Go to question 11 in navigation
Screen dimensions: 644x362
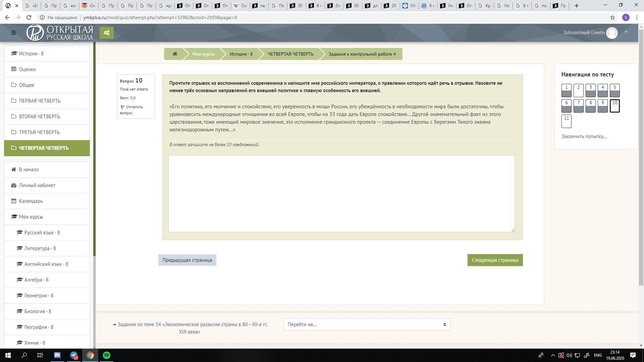click(x=566, y=121)
